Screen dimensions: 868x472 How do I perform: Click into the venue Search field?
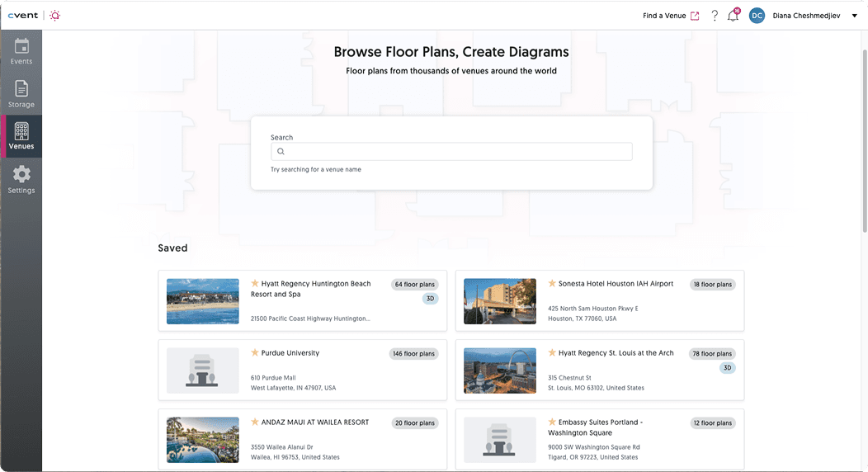coord(451,152)
